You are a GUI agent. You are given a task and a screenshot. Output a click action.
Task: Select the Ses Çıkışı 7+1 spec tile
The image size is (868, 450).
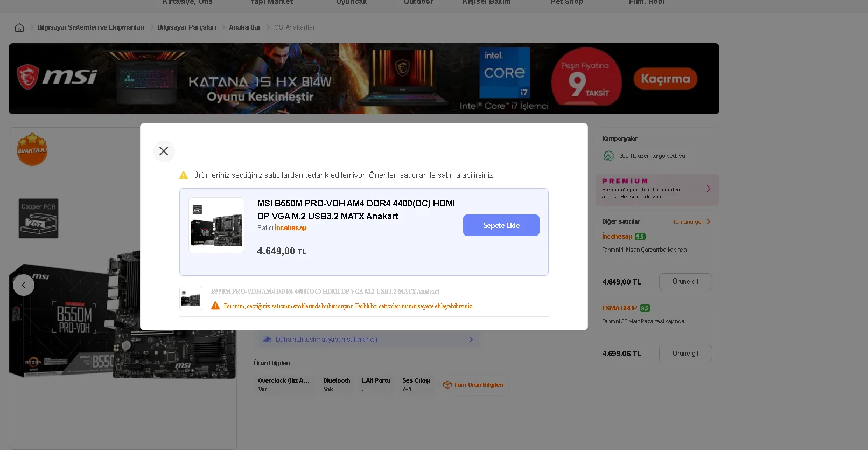(416, 385)
